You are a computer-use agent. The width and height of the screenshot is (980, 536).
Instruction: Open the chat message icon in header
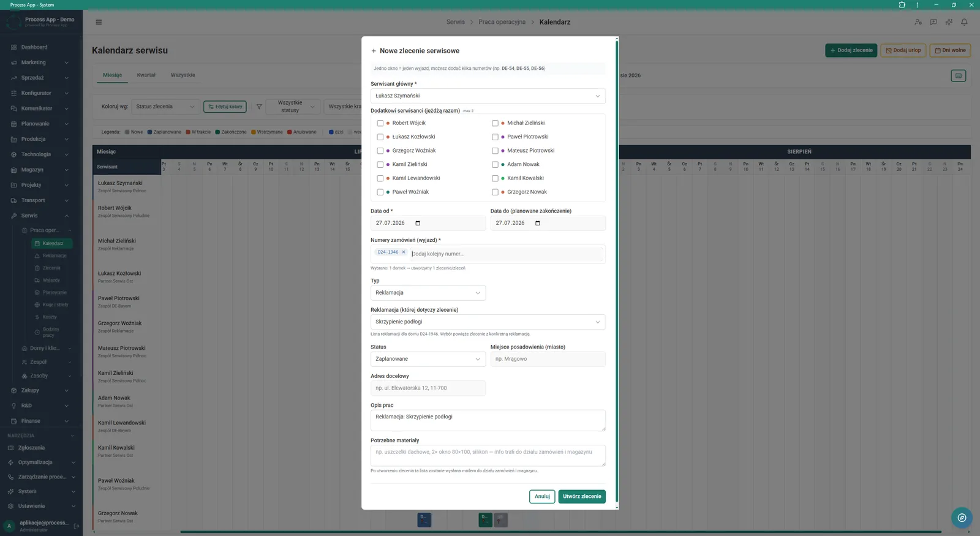(x=933, y=22)
